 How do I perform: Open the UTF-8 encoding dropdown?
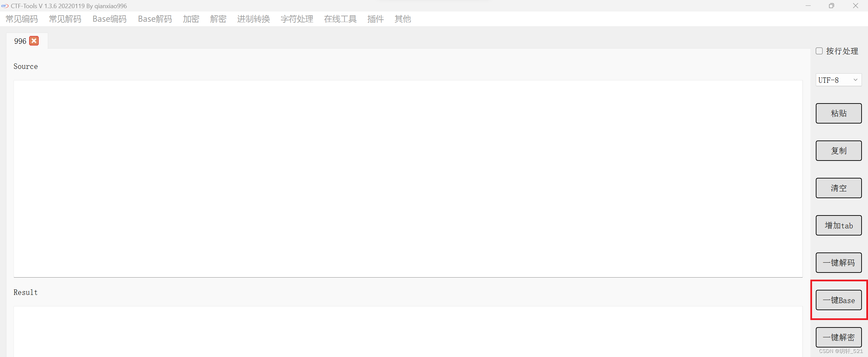pyautogui.click(x=839, y=80)
